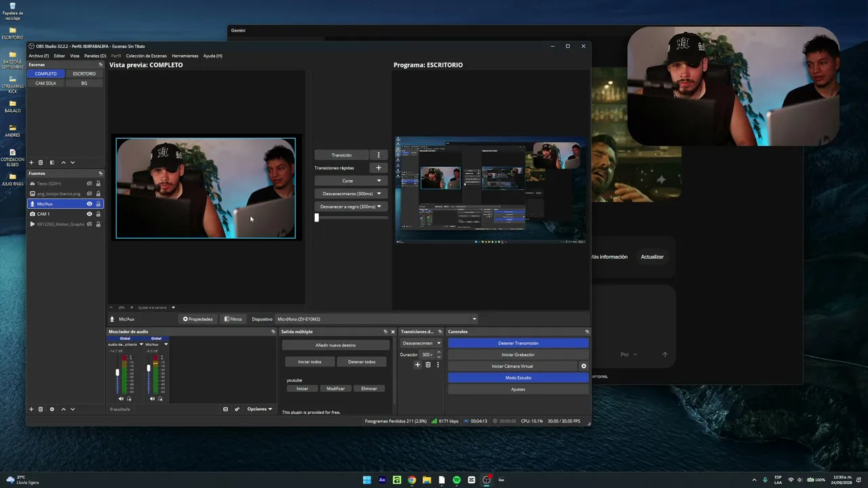Click the Mic/Aux volume fader
This screenshot has width=868, height=488.
(149, 369)
